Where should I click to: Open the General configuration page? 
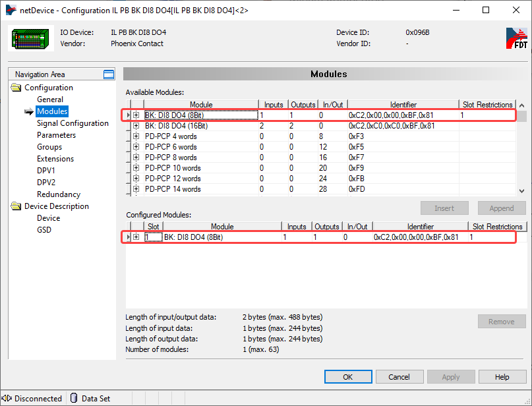[x=50, y=100]
